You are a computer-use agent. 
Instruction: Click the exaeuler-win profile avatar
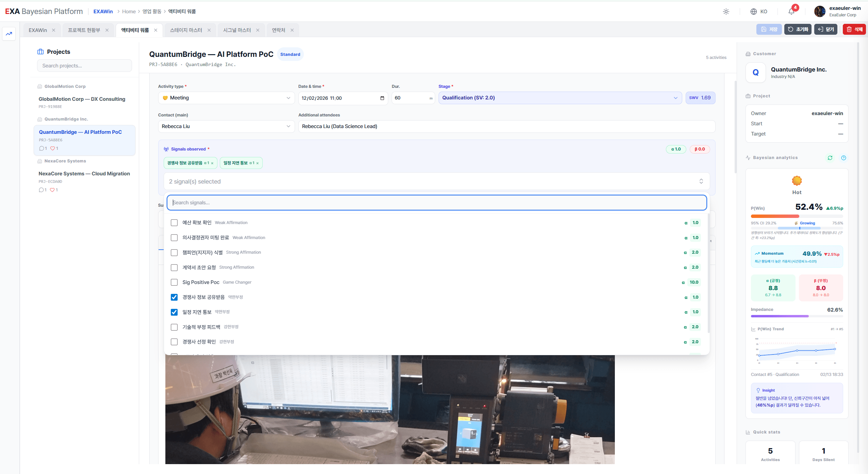[x=820, y=11]
